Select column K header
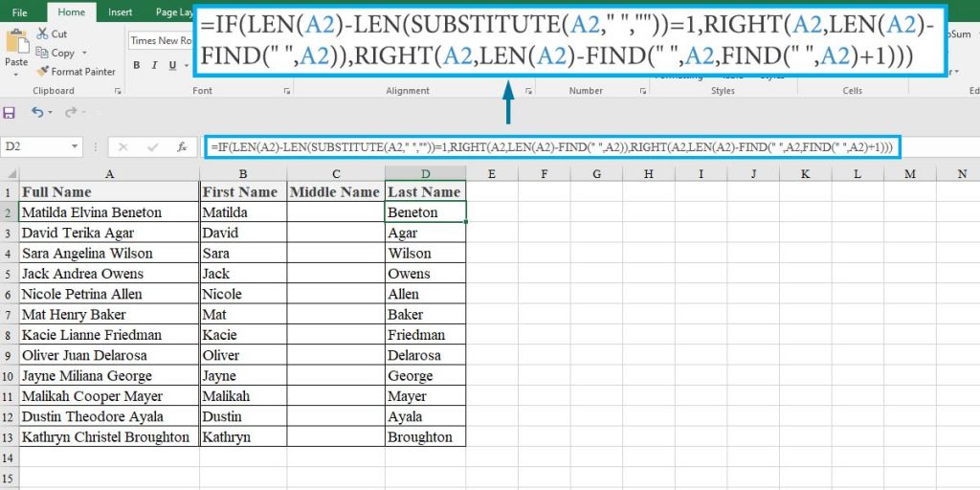 805,174
